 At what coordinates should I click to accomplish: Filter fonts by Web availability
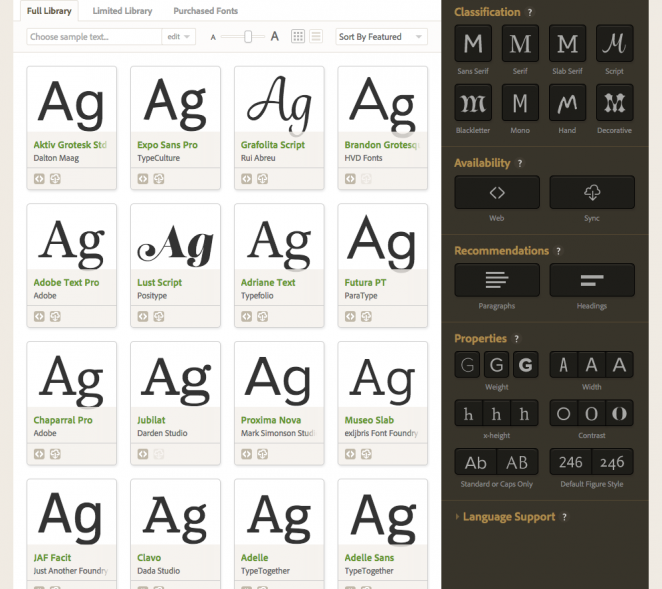497,192
